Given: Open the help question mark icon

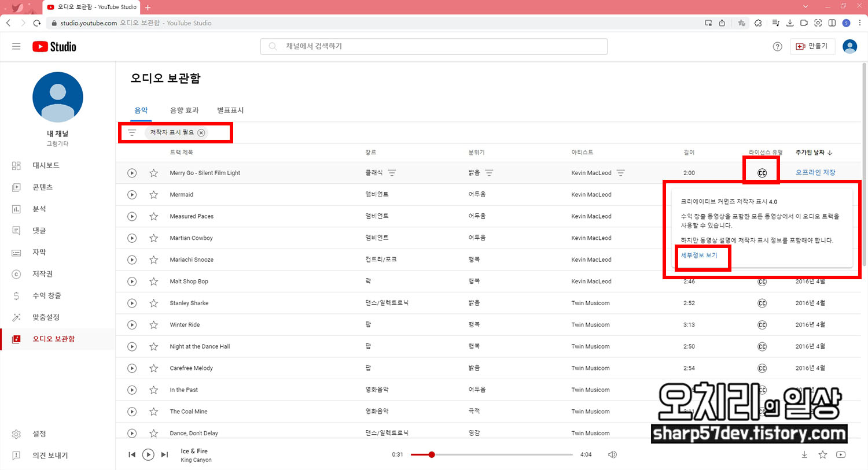Looking at the screenshot, I should point(777,47).
